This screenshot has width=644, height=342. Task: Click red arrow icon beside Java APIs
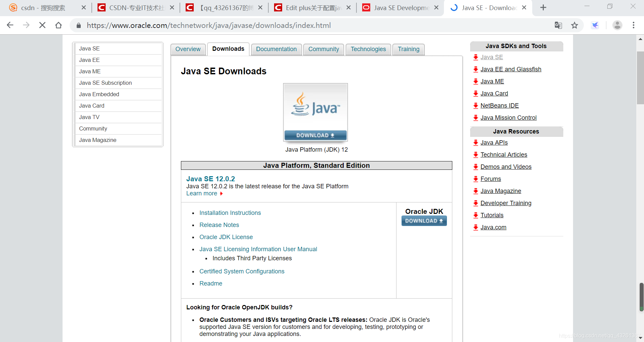pos(476,143)
